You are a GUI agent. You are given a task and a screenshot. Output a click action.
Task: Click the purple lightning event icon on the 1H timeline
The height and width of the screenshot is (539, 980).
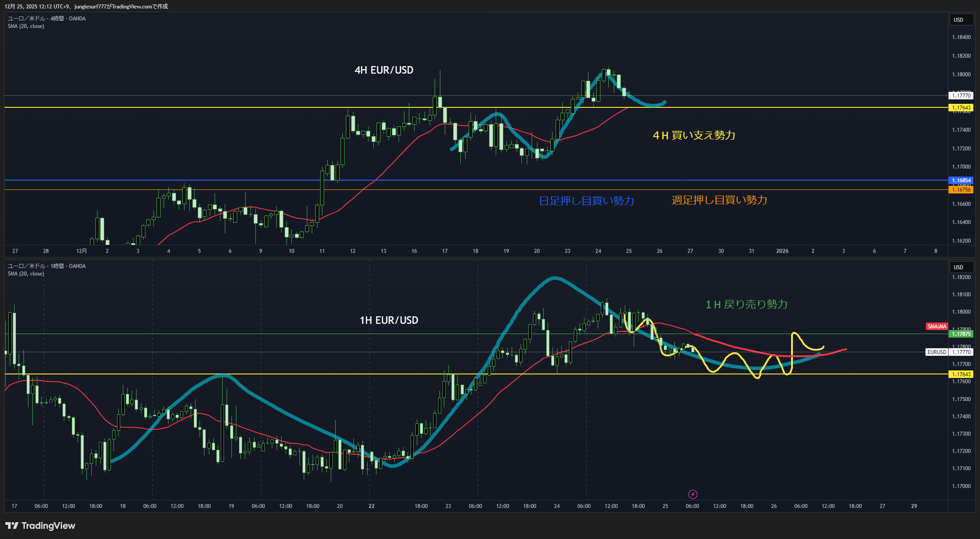tap(693, 494)
